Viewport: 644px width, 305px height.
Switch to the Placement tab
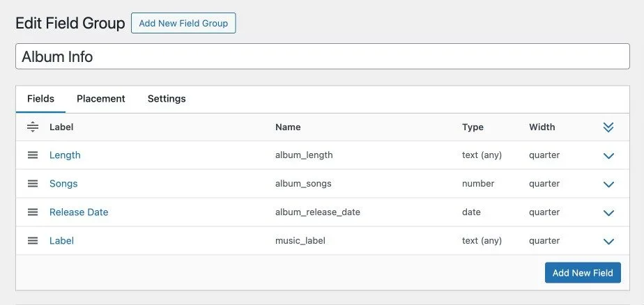coord(101,98)
